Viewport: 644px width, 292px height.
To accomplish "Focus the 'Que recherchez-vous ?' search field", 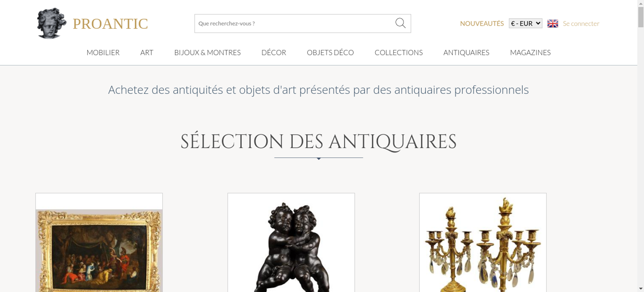I will coord(295,23).
